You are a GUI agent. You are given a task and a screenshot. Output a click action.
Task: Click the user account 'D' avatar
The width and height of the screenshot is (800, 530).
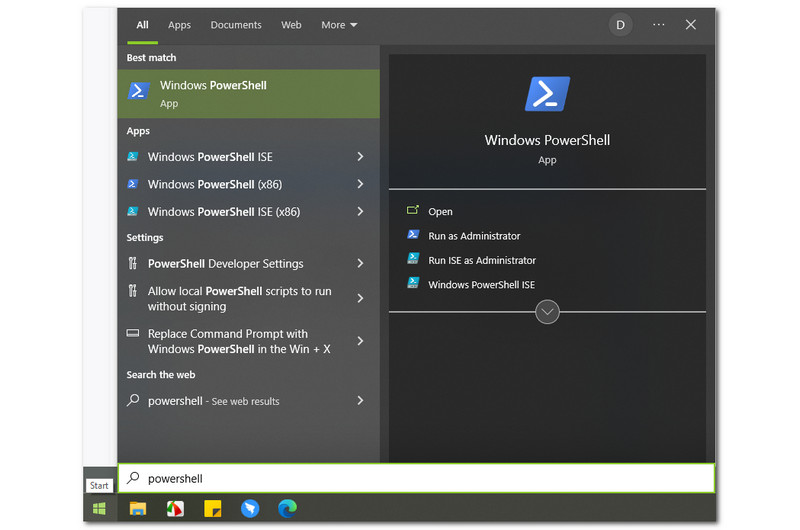point(620,25)
